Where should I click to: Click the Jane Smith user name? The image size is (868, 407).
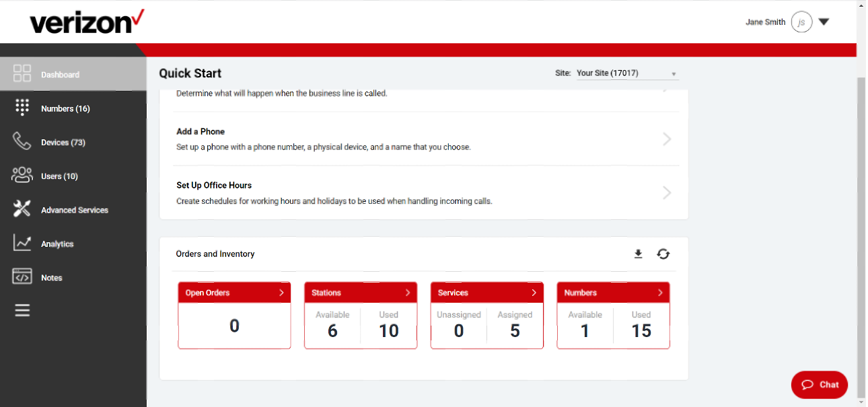coord(766,22)
